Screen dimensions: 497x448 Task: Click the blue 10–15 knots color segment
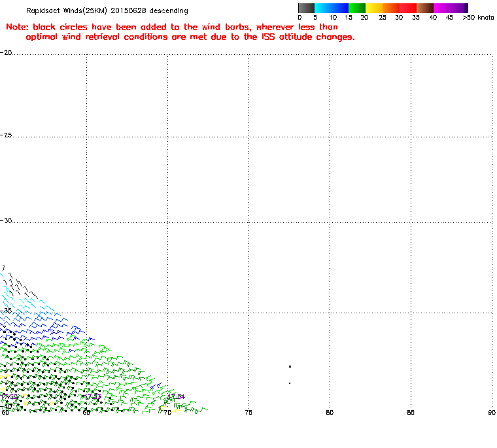coord(340,8)
